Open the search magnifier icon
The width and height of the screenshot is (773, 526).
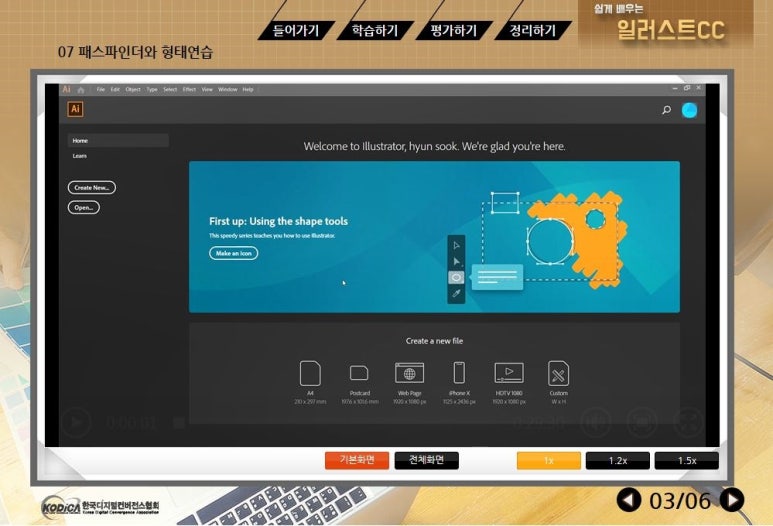point(667,110)
